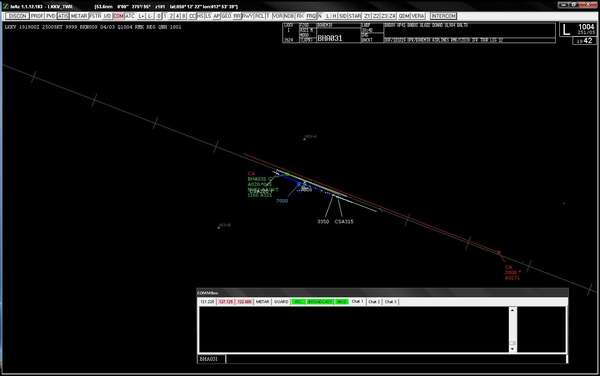Toggle the RWY runway display button

click(x=248, y=16)
